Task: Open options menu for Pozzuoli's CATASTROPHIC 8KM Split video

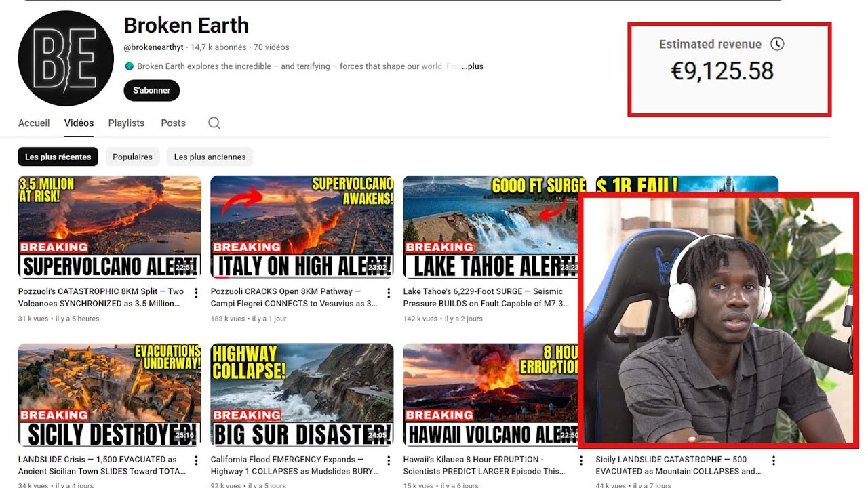Action: pyautogui.click(x=196, y=293)
